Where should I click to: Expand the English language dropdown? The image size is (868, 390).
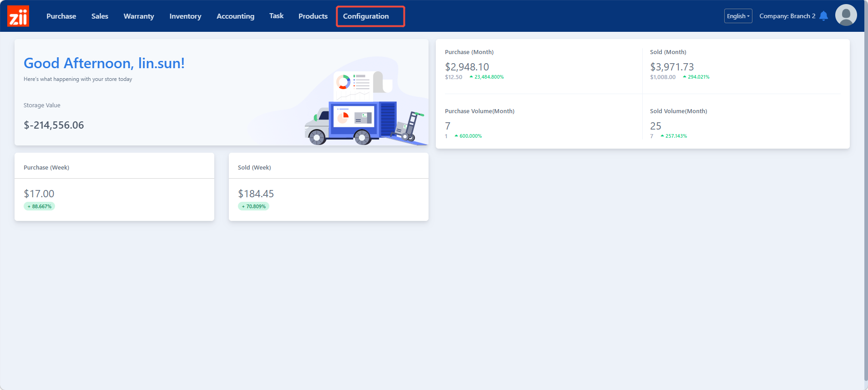click(738, 16)
